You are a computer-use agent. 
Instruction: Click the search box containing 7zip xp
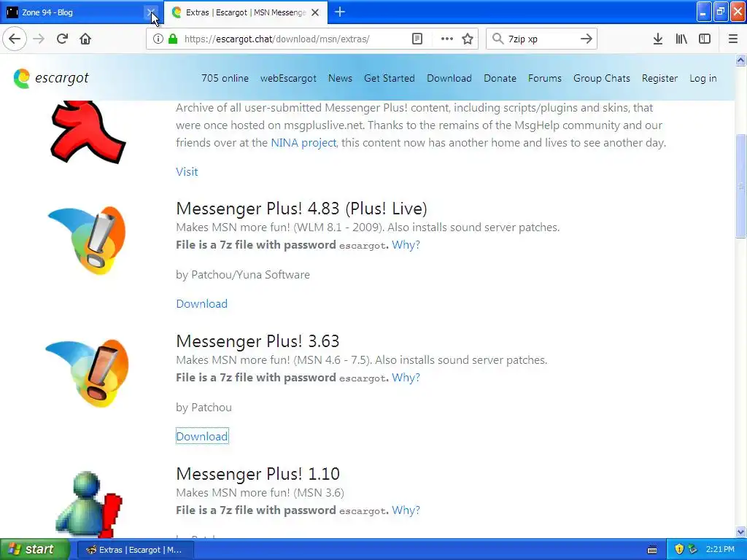point(541,39)
